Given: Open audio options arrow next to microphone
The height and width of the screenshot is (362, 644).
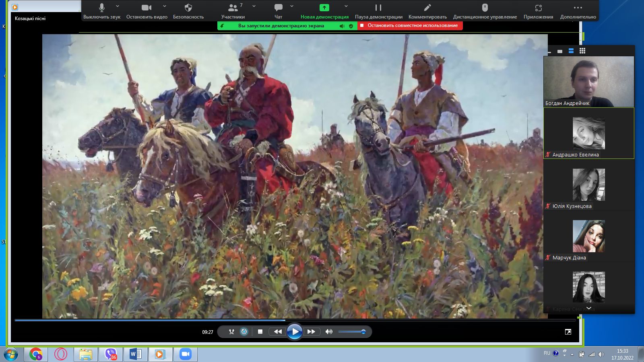Looking at the screenshot, I should [118, 6].
